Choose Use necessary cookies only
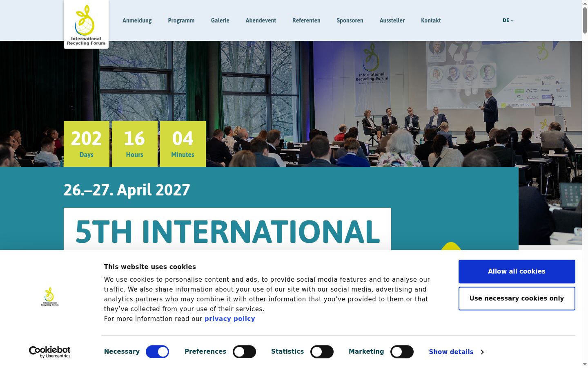The image size is (588, 368). (517, 298)
